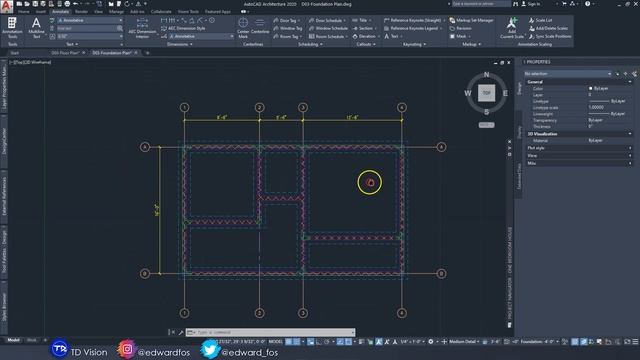
Task: Click the new drawing tab plus button
Action: [x=147, y=53]
